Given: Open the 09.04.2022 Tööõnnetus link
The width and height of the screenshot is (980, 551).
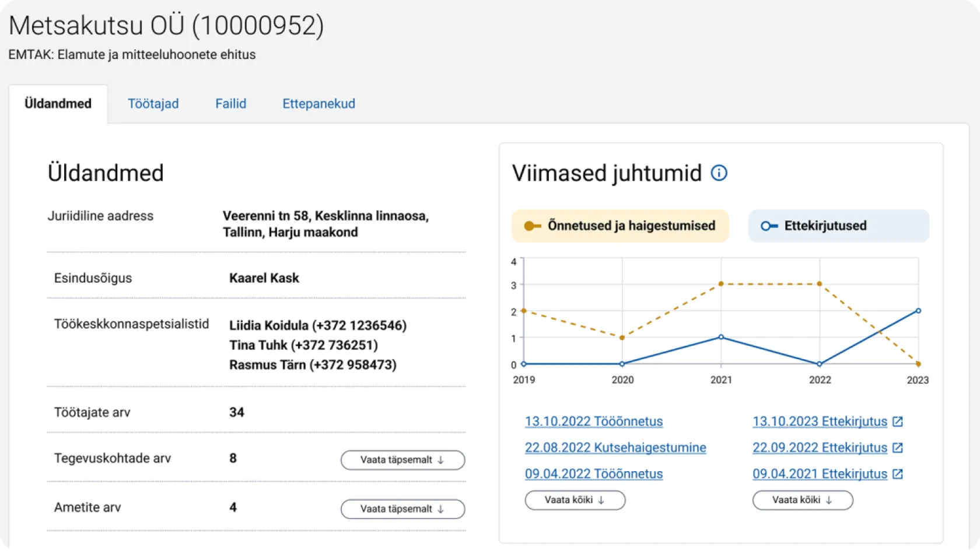Looking at the screenshot, I should coord(594,474).
